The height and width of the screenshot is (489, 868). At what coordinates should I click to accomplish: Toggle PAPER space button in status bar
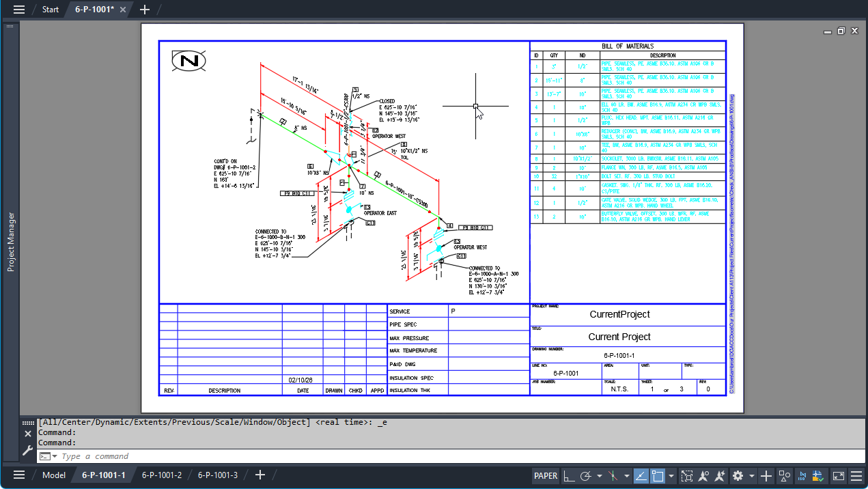546,475
